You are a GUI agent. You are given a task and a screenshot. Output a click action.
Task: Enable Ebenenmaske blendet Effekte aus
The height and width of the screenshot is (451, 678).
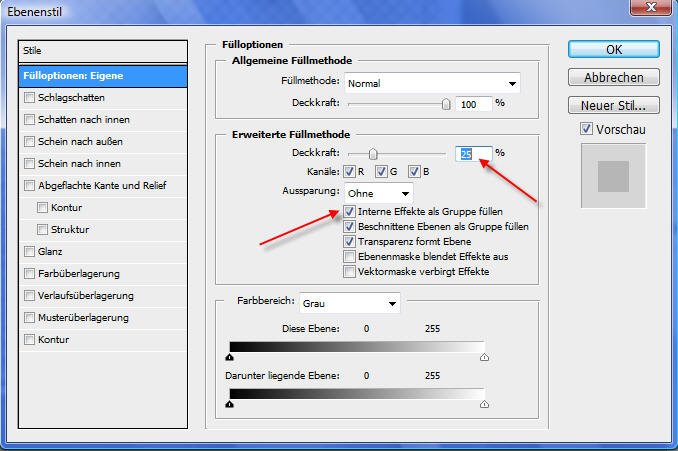(349, 256)
